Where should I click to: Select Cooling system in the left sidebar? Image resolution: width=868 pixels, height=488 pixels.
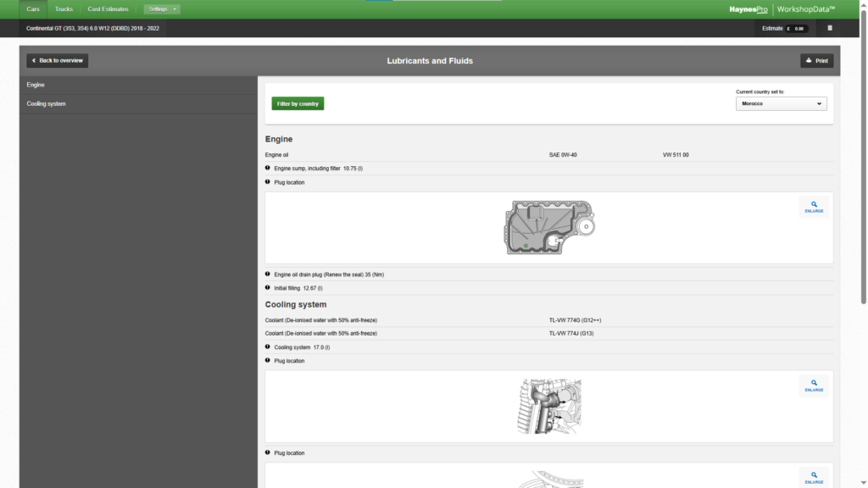[x=138, y=103]
